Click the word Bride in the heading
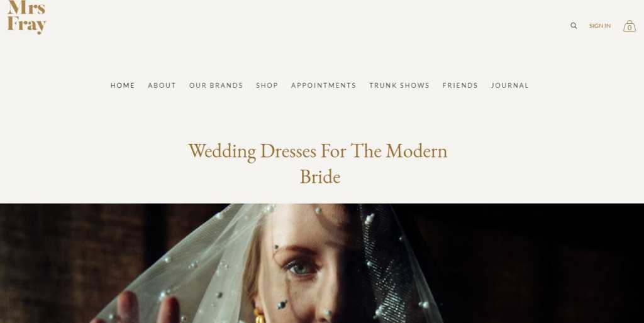The width and height of the screenshot is (644, 323). point(320,177)
